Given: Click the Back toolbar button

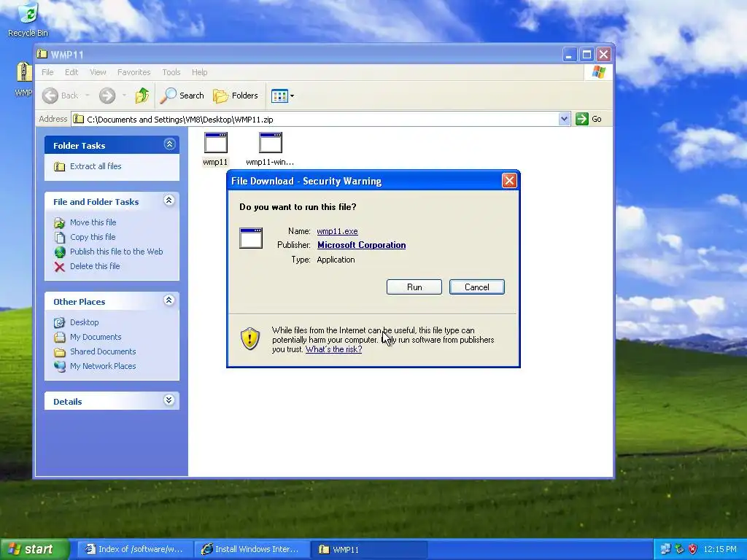Looking at the screenshot, I should click(x=60, y=96).
